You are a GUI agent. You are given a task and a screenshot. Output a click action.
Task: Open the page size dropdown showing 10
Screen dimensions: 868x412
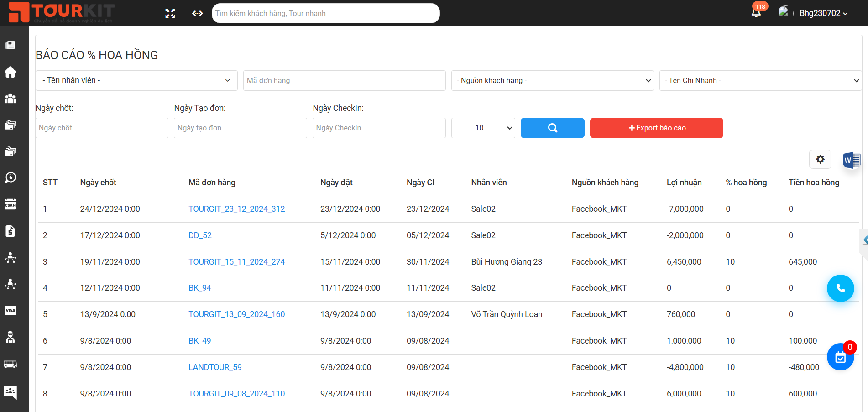click(x=483, y=128)
